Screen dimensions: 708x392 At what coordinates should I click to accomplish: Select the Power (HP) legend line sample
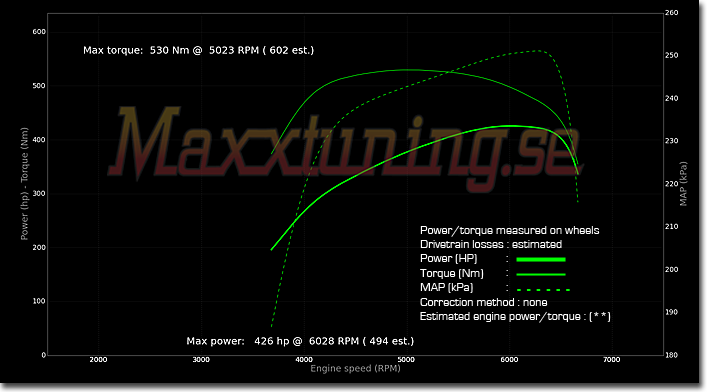pyautogui.click(x=541, y=259)
